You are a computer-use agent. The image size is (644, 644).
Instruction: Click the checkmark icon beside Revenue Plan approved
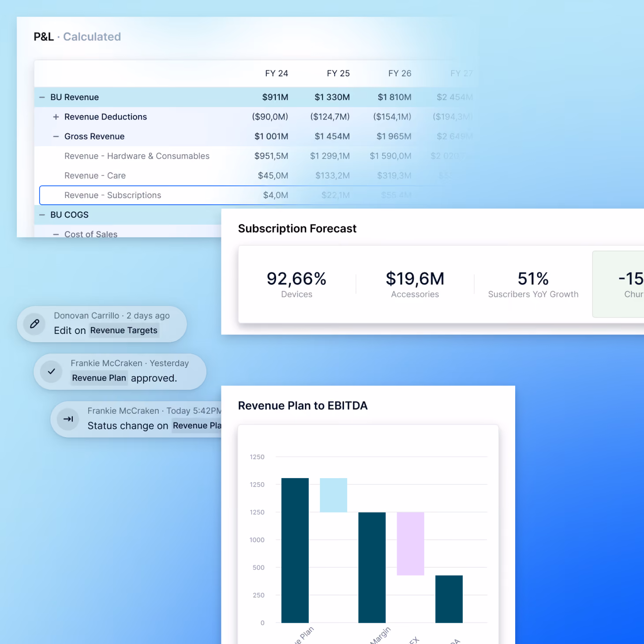coord(52,371)
